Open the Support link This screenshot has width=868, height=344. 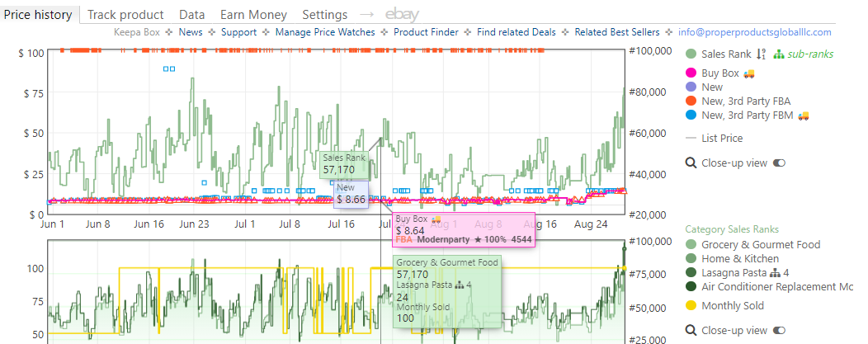[238, 32]
